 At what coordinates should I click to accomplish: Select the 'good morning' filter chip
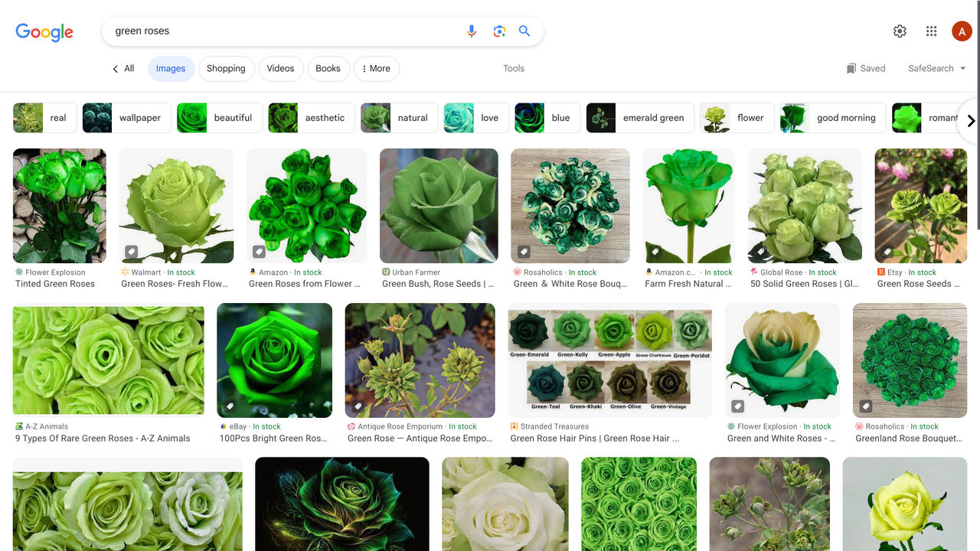click(832, 118)
